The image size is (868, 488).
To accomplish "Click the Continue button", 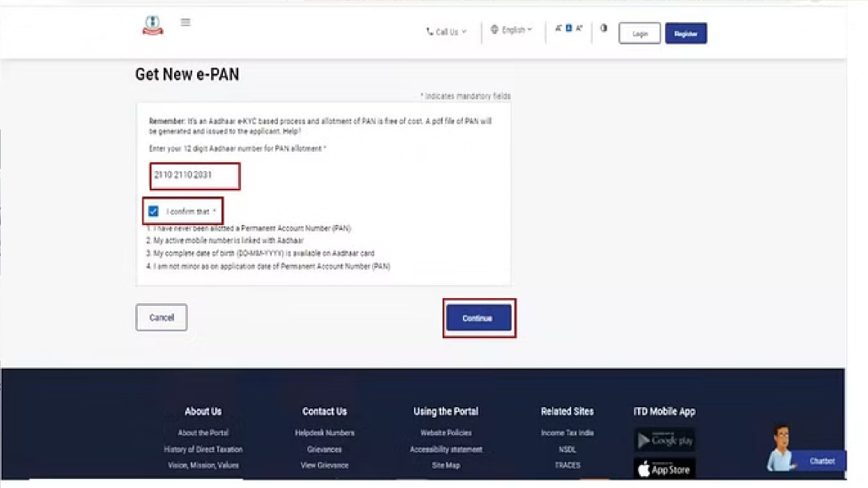I will (479, 318).
